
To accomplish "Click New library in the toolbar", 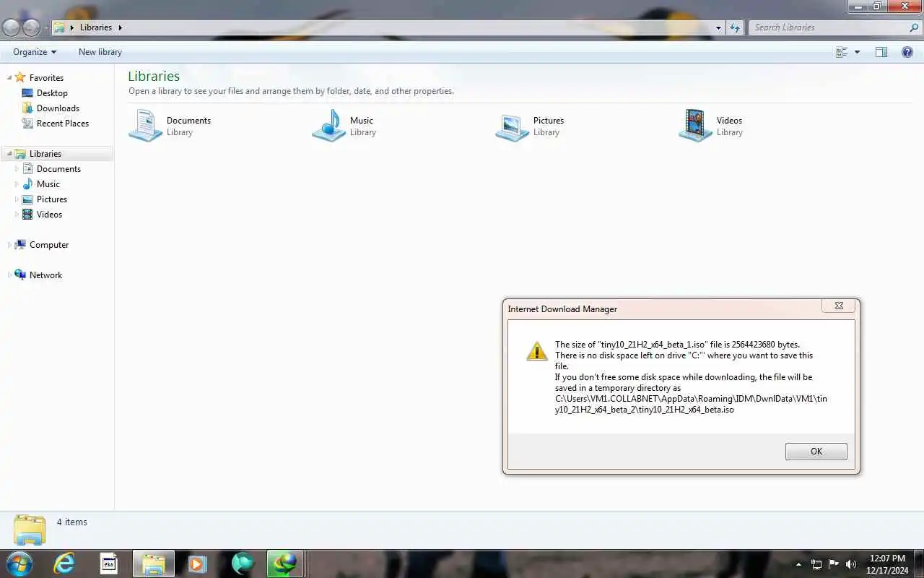I will tap(100, 52).
